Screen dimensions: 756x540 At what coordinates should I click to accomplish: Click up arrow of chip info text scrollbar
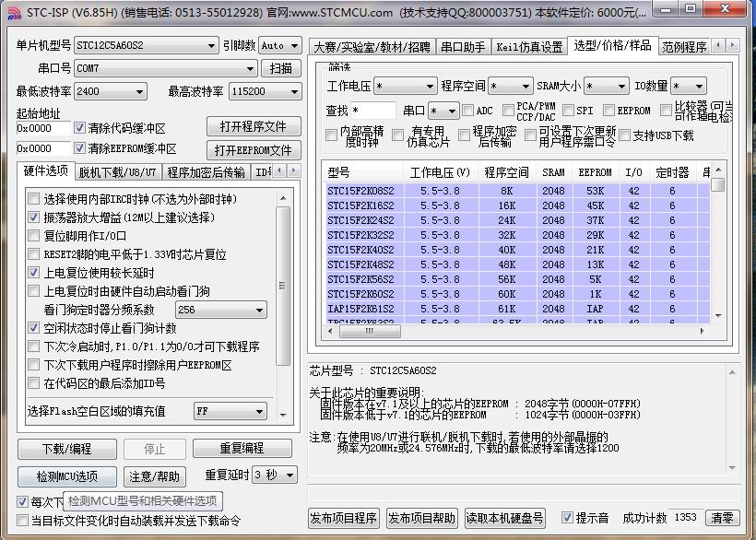tap(732, 372)
